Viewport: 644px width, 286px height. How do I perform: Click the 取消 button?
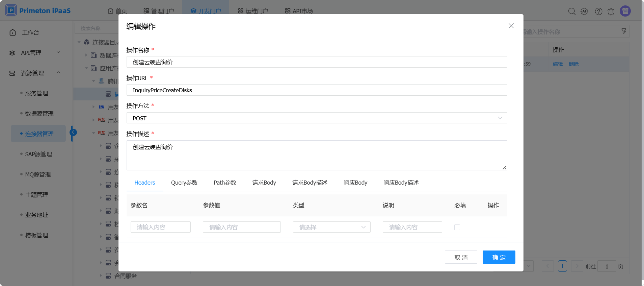(461, 257)
